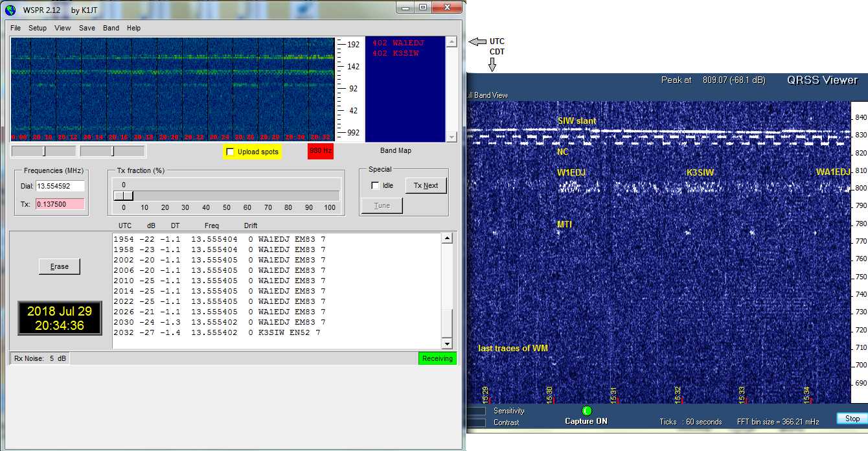Screen dimensions: 868x451
Task: Click the Dial frequency input field
Action: coord(60,186)
